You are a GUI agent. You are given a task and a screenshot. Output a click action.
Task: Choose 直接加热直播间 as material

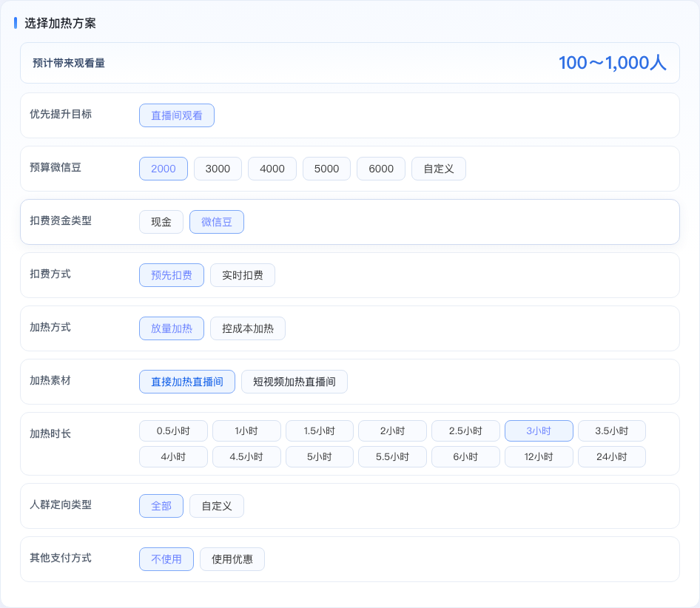pos(187,382)
